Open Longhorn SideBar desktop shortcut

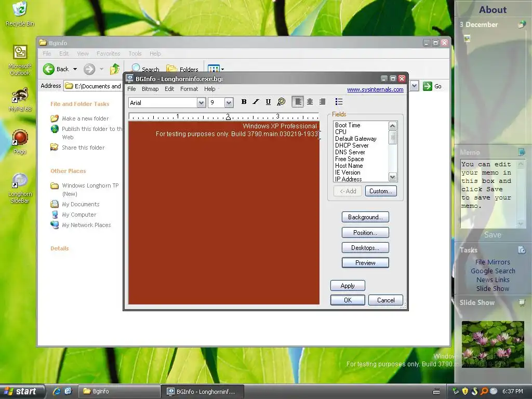[x=20, y=188]
